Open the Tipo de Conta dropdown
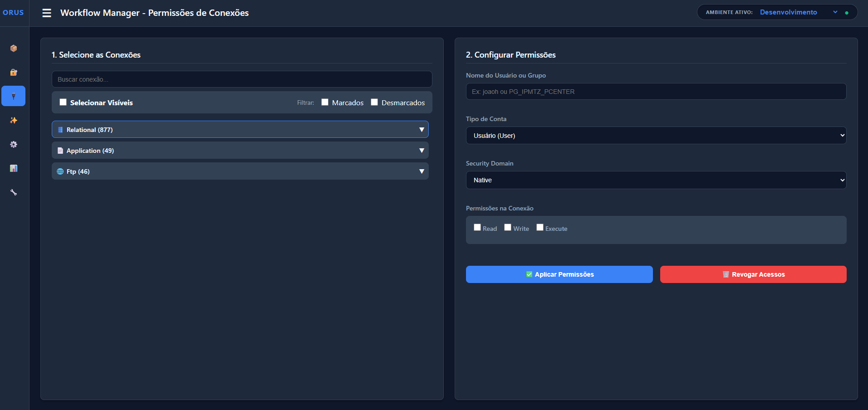 coord(656,135)
